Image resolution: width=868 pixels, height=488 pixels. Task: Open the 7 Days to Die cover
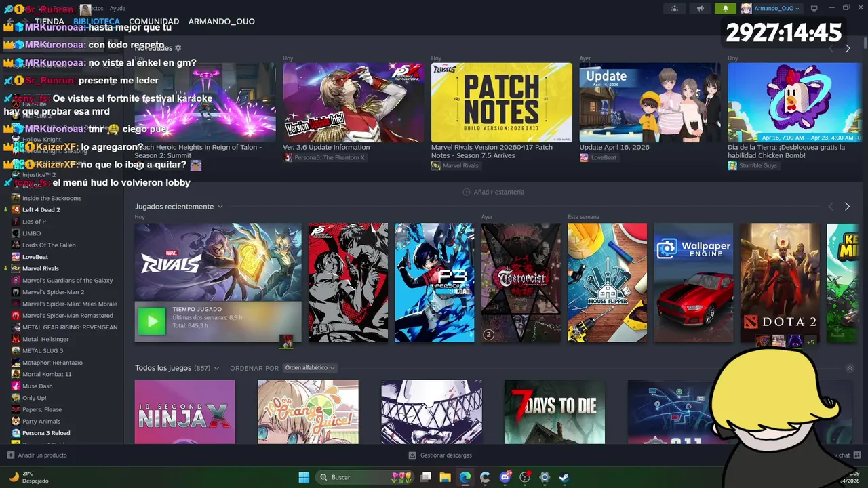[x=555, y=412]
